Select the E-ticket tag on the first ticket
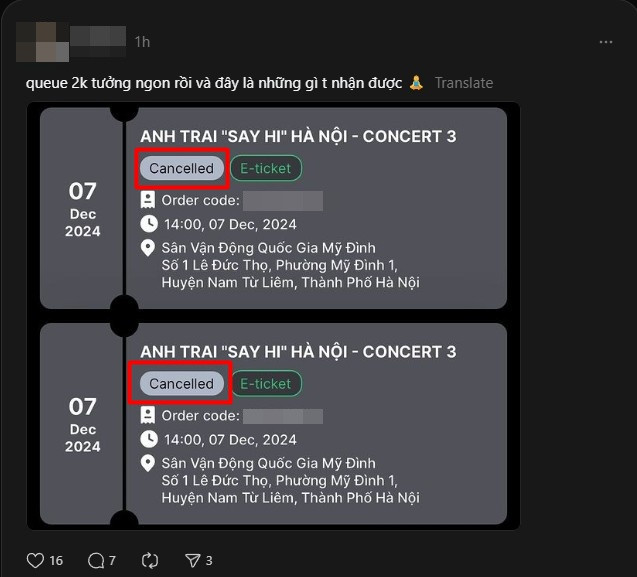Image resolution: width=637 pixels, height=577 pixels. [266, 168]
